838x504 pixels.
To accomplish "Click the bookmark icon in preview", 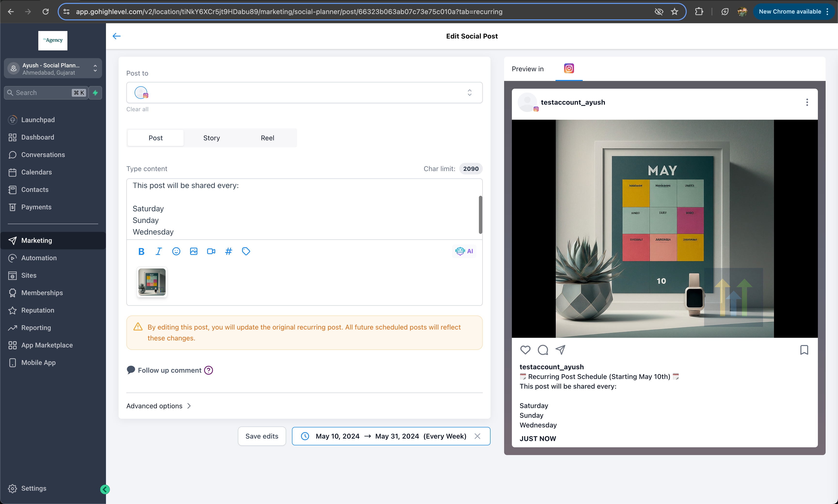I will pos(804,350).
